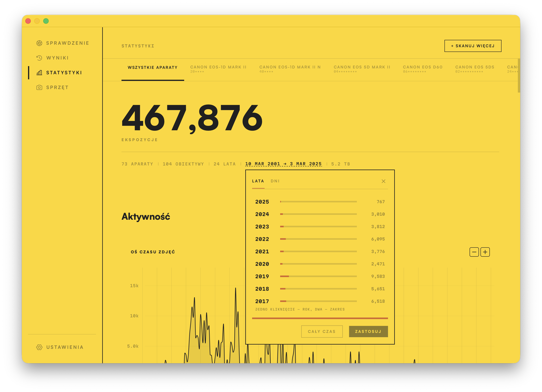
Task: Click the 2019 progress bar
Action: point(318,276)
